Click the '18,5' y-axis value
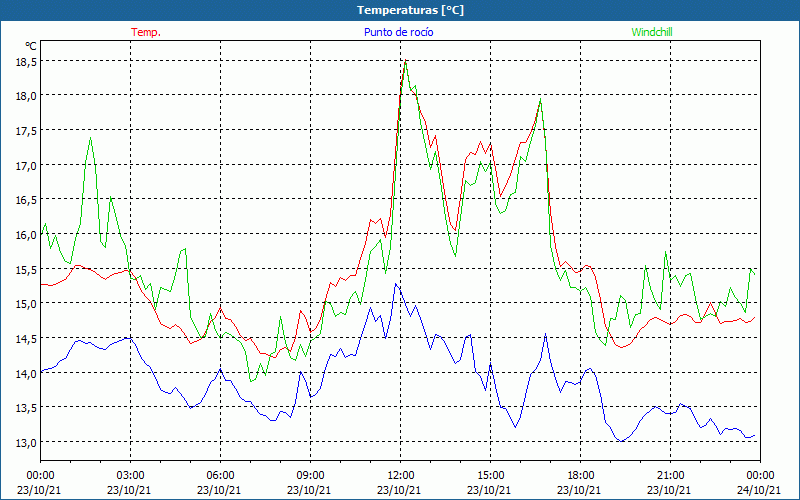Screen dimensions: 800x500 [27, 61]
